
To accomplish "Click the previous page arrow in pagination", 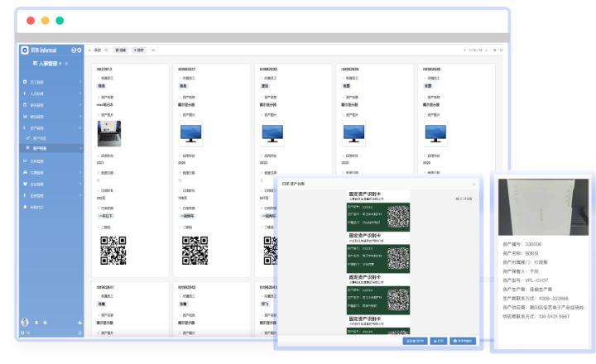I will point(464,50).
